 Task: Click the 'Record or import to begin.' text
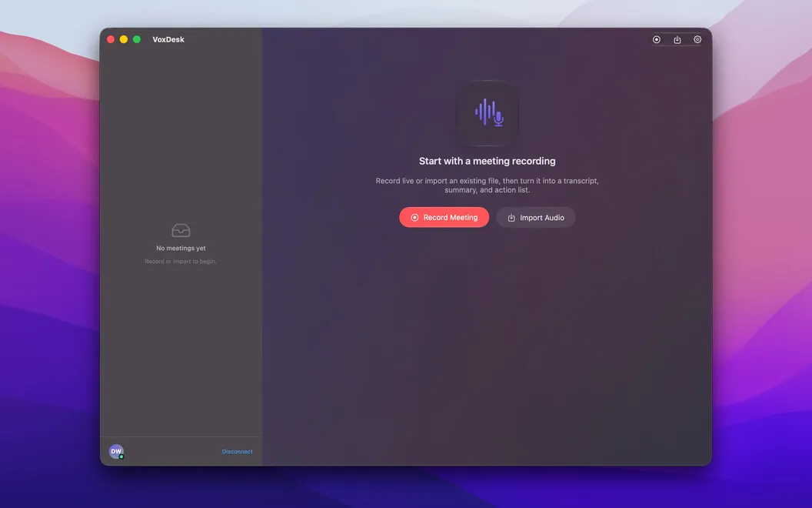(181, 261)
